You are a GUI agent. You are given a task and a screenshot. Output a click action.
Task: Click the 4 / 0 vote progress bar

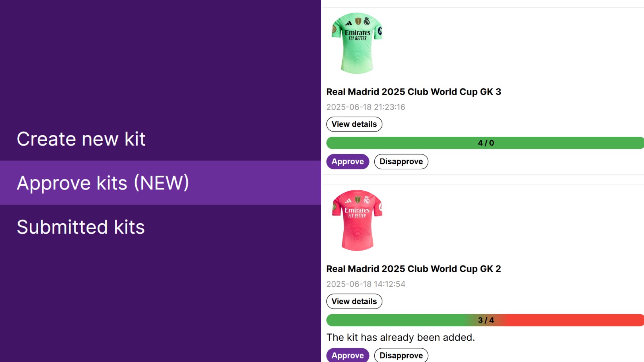402,143
